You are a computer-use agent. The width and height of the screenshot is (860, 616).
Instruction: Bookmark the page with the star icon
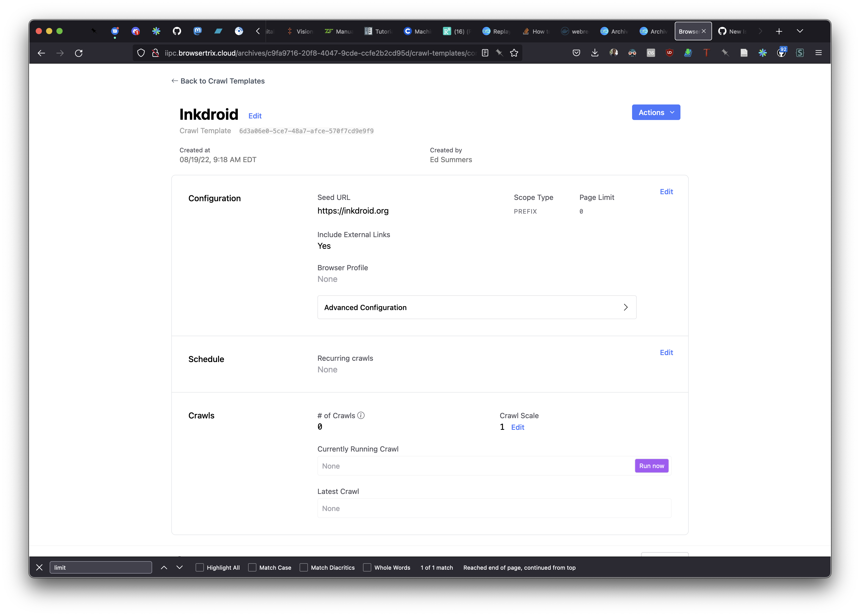point(514,53)
